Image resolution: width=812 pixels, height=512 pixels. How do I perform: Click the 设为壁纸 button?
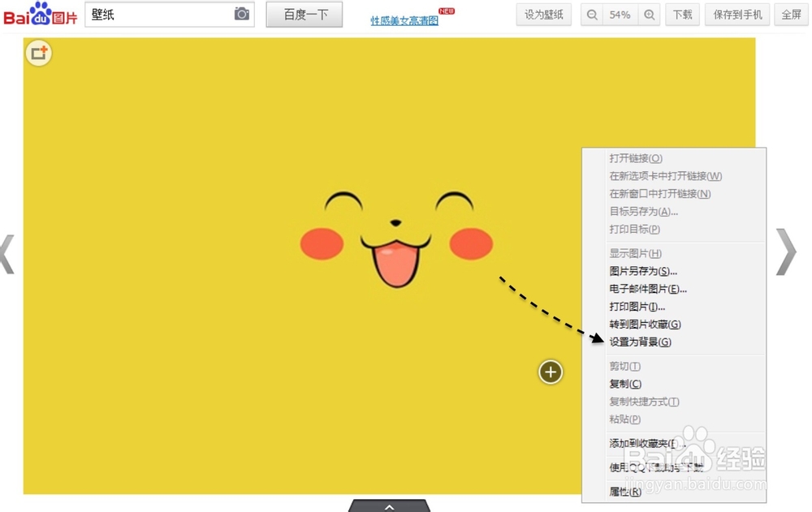pyautogui.click(x=543, y=15)
